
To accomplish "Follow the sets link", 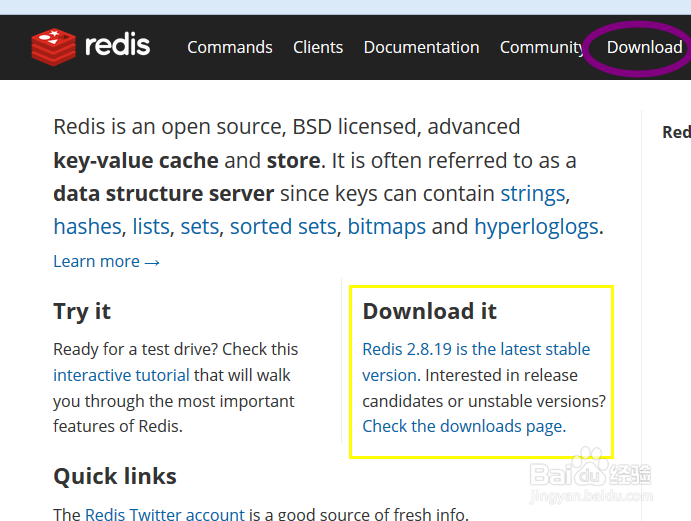I will pos(200,227).
